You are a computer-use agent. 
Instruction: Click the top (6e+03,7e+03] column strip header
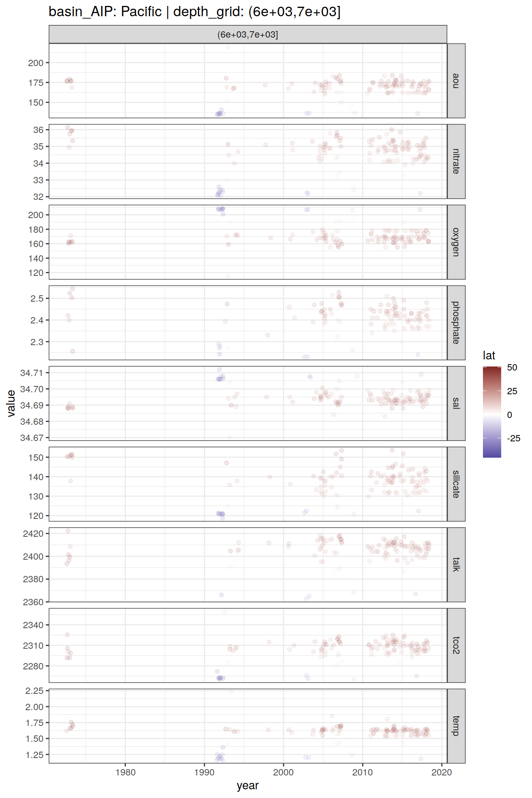248,34
